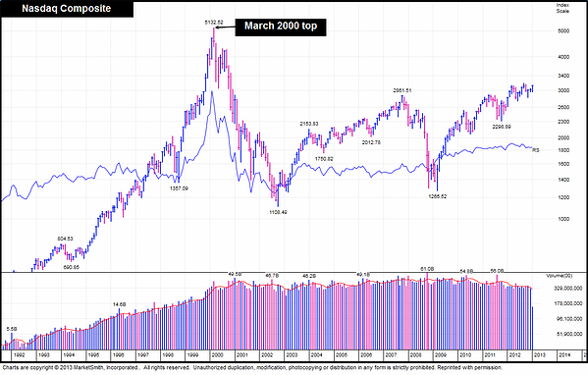Select the 5132.52 peak price label

pyautogui.click(x=214, y=23)
